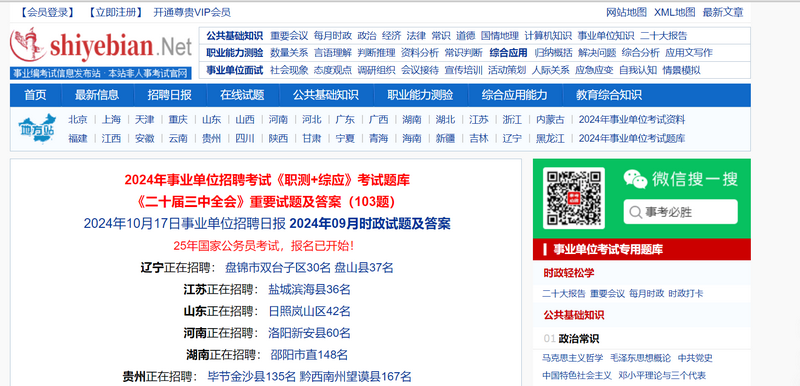Open 2024年事业单位考试题库 link
This screenshot has width=800, height=386.
(x=632, y=138)
